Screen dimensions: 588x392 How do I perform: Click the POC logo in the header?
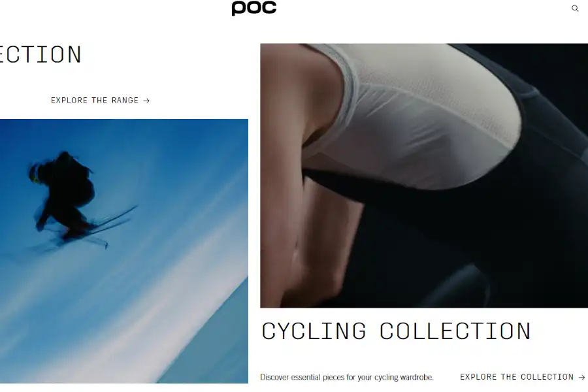point(254,8)
